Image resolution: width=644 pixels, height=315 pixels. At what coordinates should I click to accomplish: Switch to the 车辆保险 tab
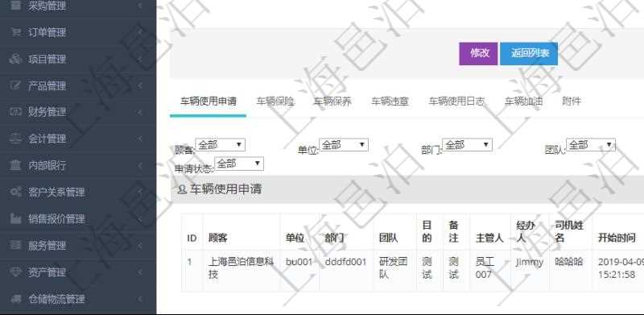tap(275, 102)
